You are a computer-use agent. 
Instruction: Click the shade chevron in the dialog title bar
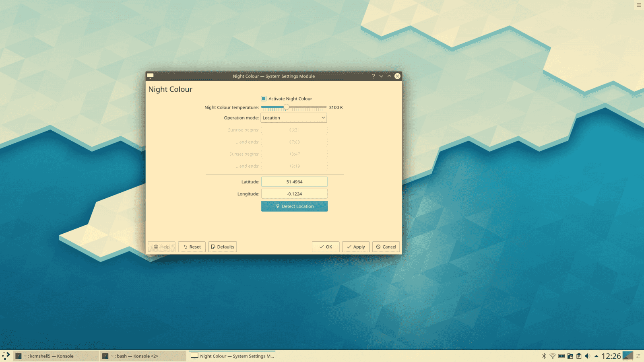click(x=381, y=76)
